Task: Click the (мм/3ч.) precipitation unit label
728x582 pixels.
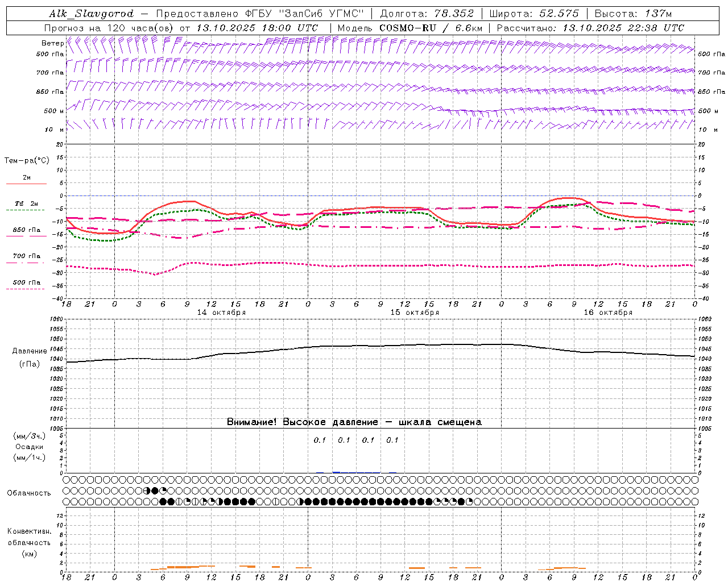Action: (x=29, y=436)
